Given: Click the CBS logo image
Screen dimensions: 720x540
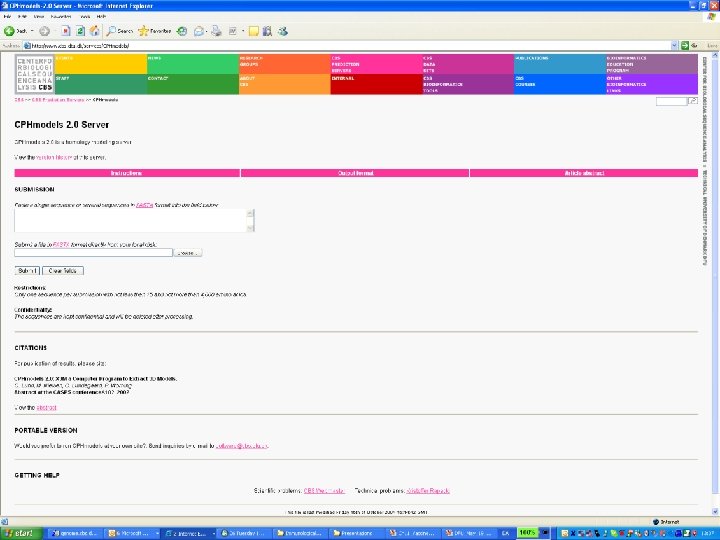Looking at the screenshot, I should tap(34, 74).
